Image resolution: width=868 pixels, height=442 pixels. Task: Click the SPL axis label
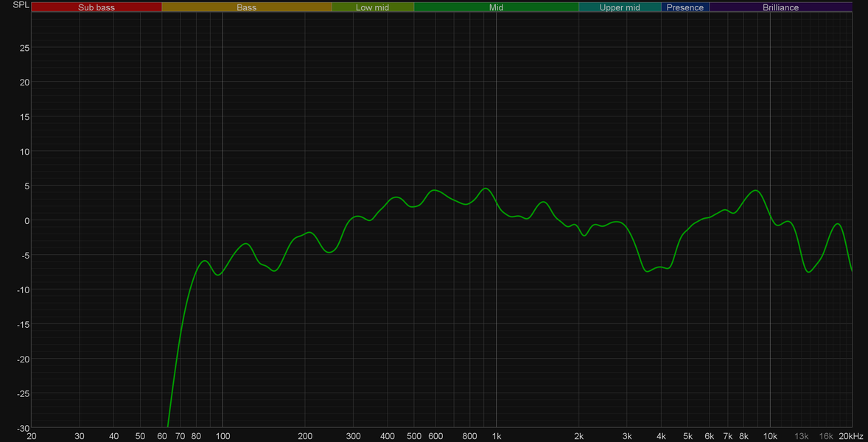pyautogui.click(x=21, y=5)
